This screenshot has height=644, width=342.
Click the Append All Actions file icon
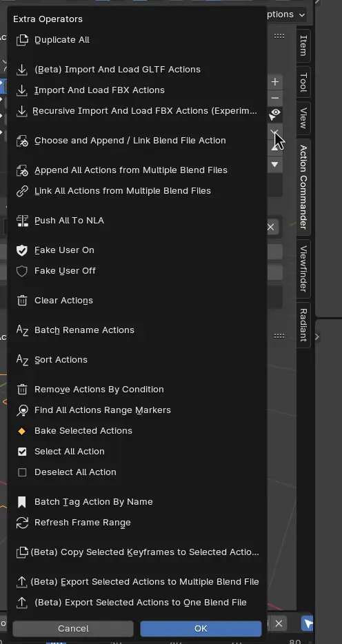(x=22, y=170)
